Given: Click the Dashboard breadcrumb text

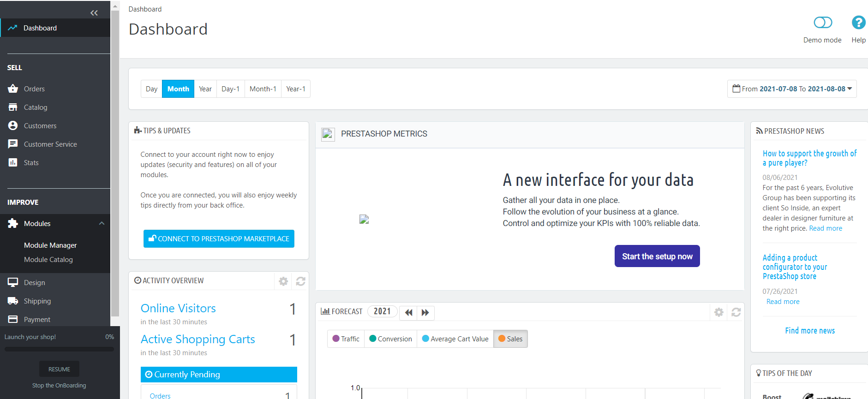Looking at the screenshot, I should tap(145, 9).
